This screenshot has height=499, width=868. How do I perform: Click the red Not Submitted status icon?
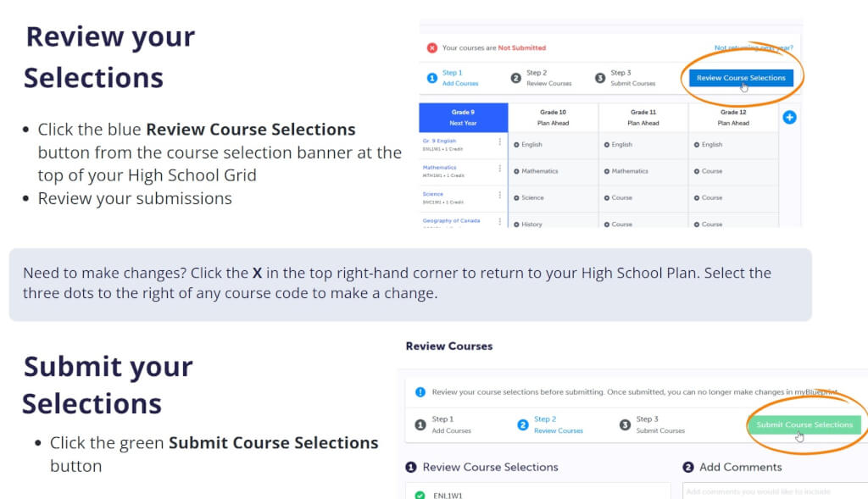pos(431,48)
